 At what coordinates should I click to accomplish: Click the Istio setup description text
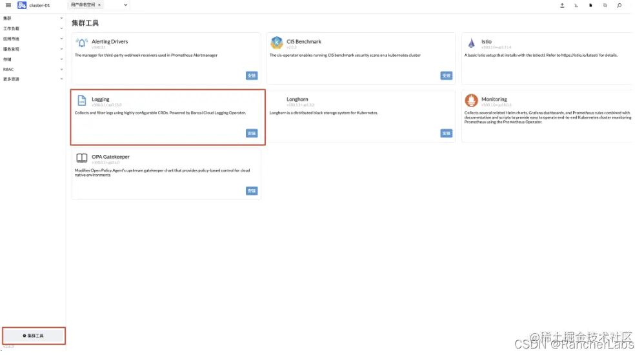pyautogui.click(x=541, y=55)
